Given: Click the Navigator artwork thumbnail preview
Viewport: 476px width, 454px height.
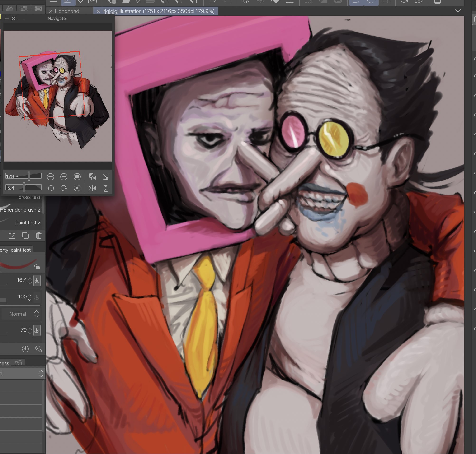Looking at the screenshot, I should 58,96.
